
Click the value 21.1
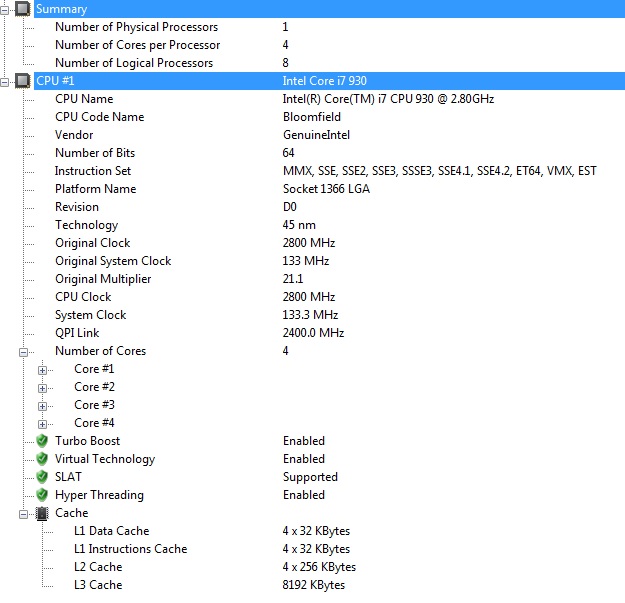pyautogui.click(x=293, y=279)
